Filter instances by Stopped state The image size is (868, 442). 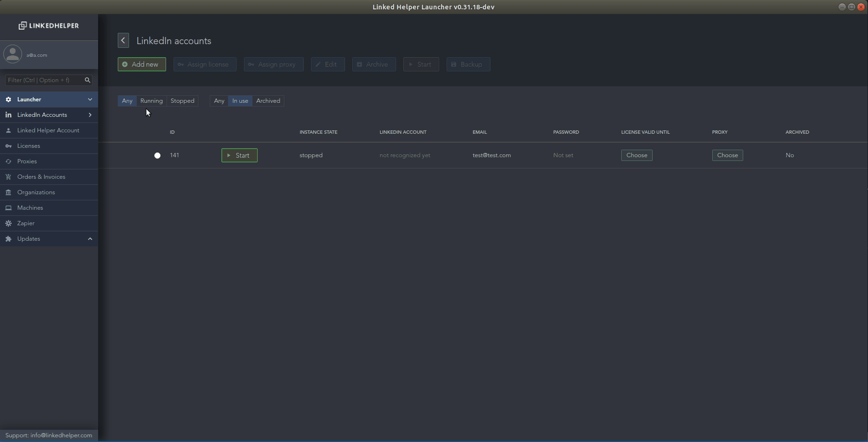point(183,101)
